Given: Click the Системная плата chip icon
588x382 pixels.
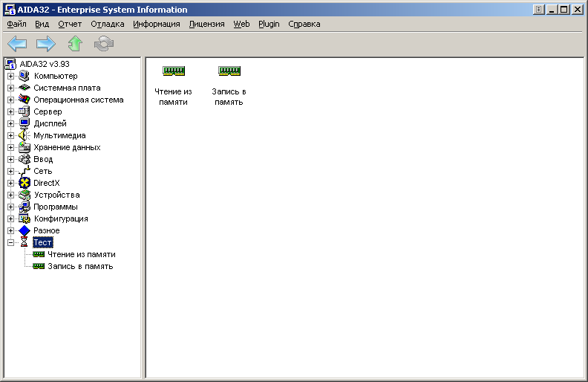Looking at the screenshot, I should pos(24,88).
